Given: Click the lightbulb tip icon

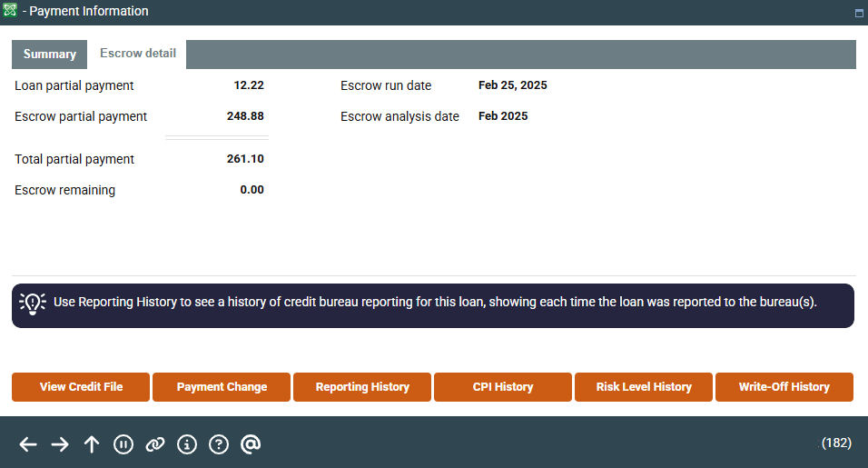Looking at the screenshot, I should [33, 304].
